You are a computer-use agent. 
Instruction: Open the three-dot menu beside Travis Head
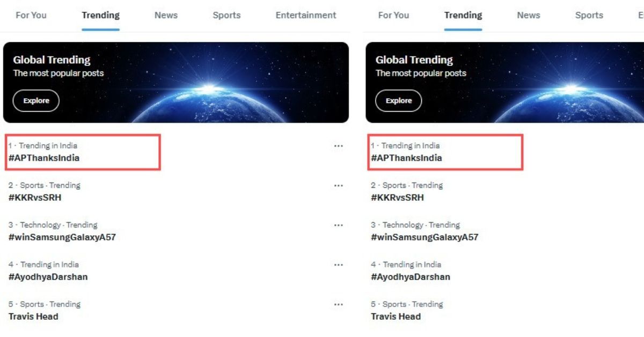tap(338, 304)
